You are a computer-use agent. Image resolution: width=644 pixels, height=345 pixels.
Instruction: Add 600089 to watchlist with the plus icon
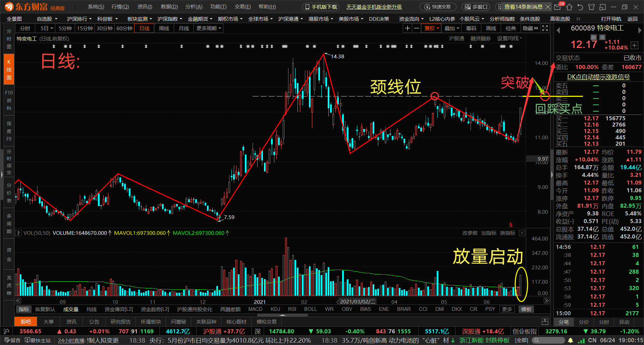coord(634,45)
